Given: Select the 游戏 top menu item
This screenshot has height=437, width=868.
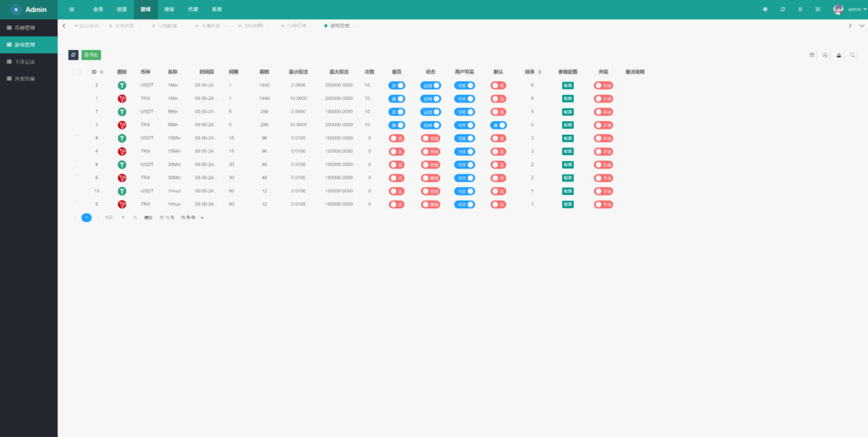Looking at the screenshot, I should 146,8.
